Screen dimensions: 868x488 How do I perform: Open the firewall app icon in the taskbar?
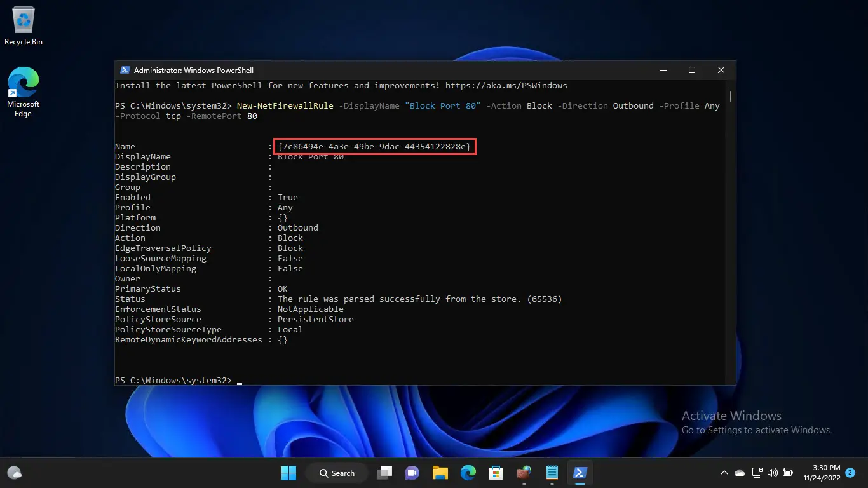(x=524, y=473)
